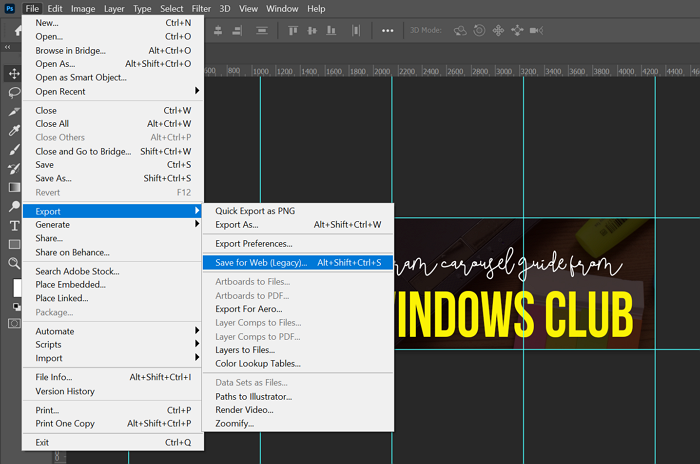The height and width of the screenshot is (464, 700).
Task: Click the 3D orbit mode icon
Action: click(x=459, y=30)
